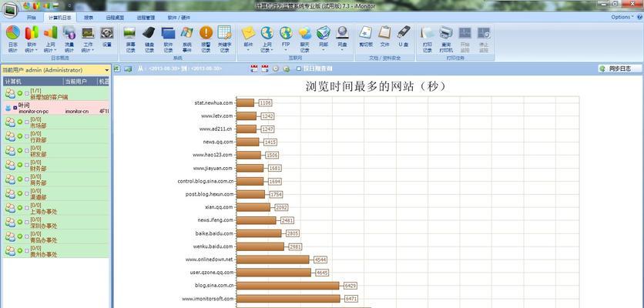Open 打印记录 print records
The image size is (644, 308).
427,39
